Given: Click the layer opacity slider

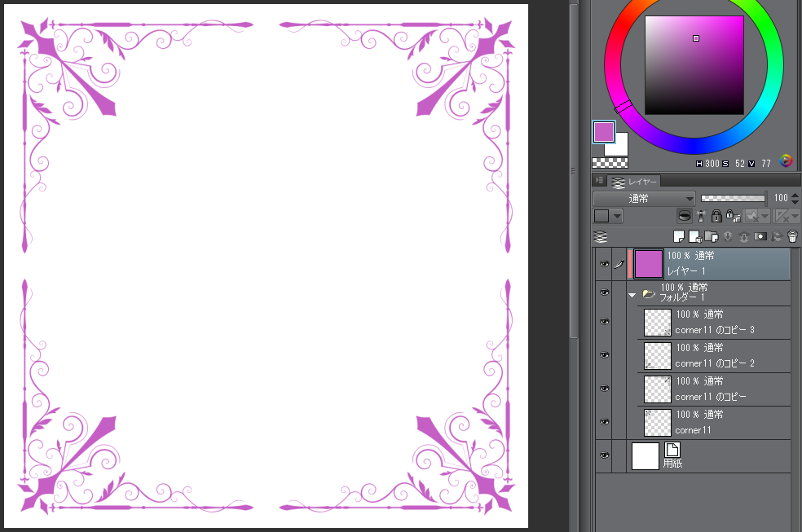Looking at the screenshot, I should 733,198.
